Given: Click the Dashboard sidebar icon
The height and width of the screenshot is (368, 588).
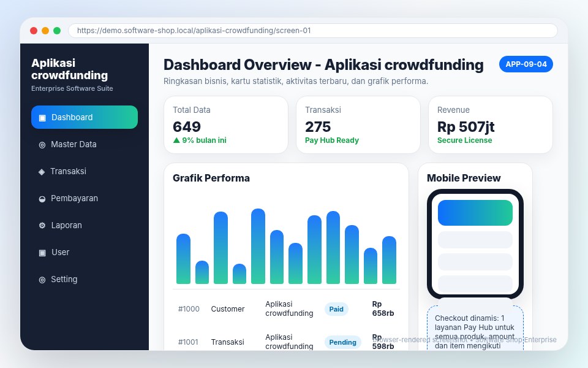Looking at the screenshot, I should pyautogui.click(x=42, y=118).
